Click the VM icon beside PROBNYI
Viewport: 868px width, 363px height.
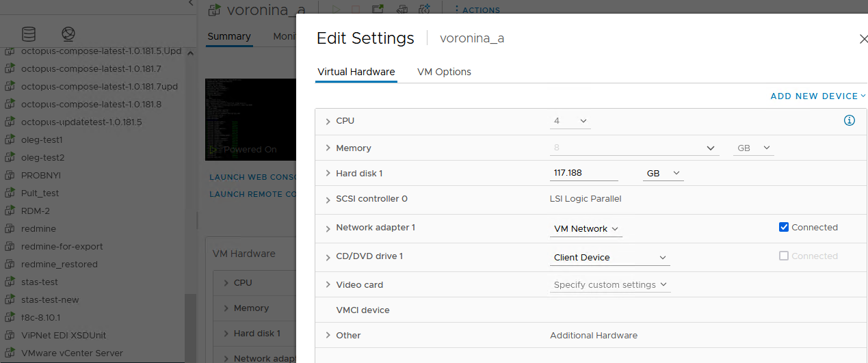[x=10, y=176]
